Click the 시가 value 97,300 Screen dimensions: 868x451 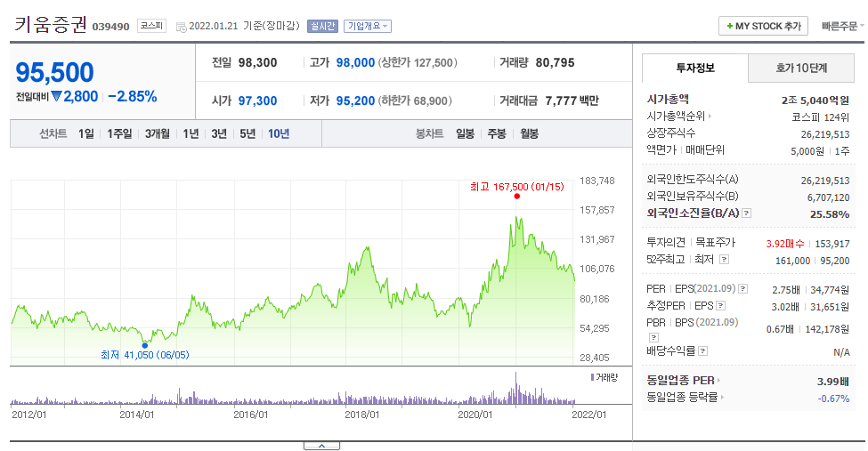click(x=257, y=101)
